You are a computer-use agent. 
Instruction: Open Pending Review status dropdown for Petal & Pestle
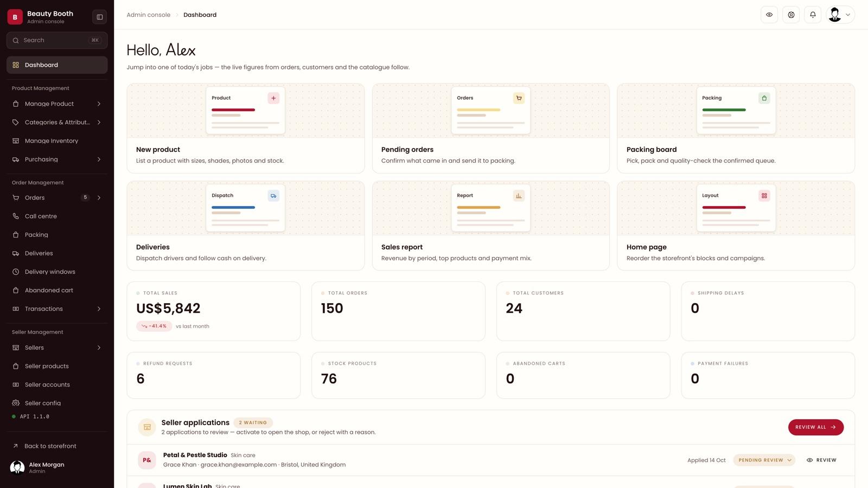coord(764,460)
